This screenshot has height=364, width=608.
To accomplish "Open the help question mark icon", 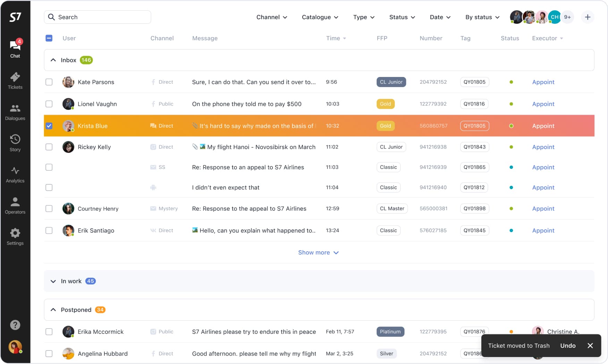I will coord(15,325).
